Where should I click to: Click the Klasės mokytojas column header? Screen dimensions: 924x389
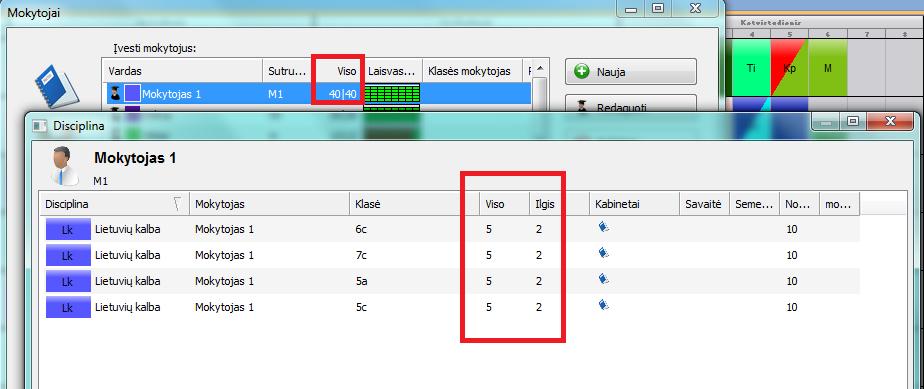pos(473,71)
